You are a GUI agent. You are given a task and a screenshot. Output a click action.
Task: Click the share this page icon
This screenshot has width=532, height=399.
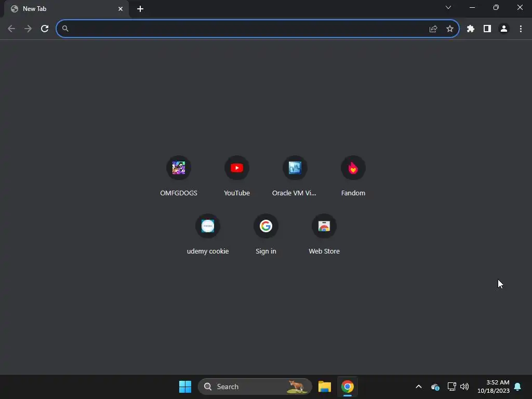433,29
